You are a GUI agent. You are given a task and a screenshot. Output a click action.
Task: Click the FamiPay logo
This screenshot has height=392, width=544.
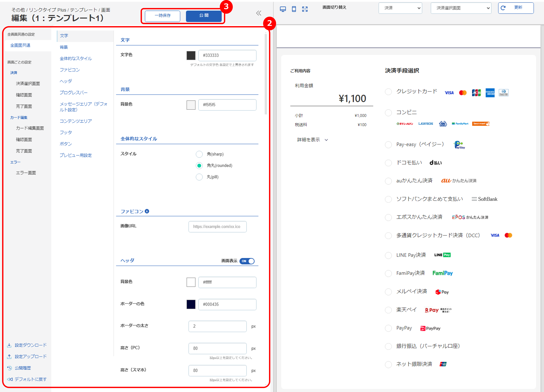click(x=443, y=273)
